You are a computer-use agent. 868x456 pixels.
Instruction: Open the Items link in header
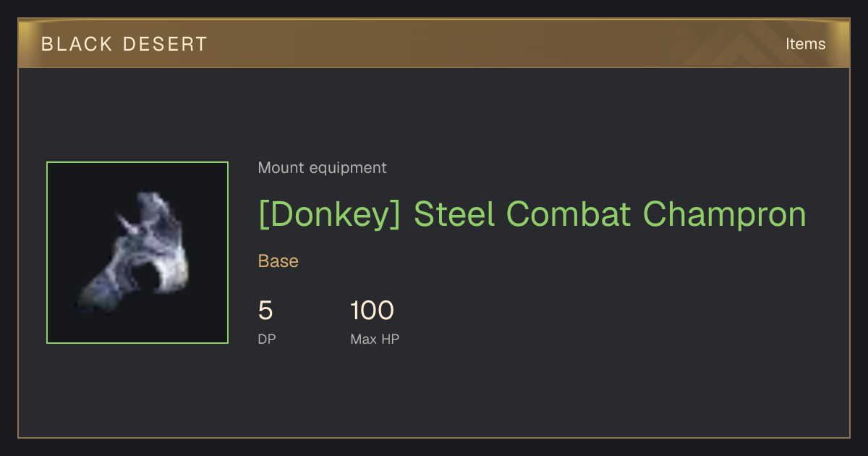coord(805,44)
